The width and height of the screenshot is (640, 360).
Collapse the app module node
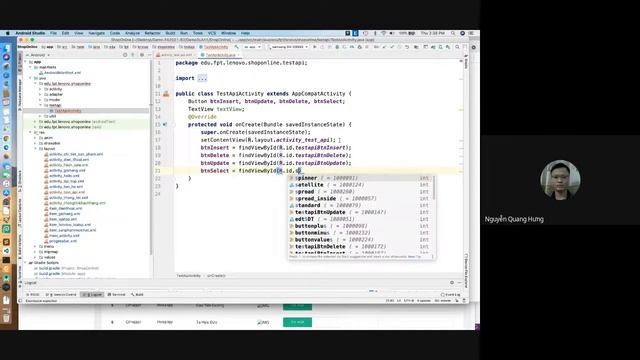(x=25, y=62)
